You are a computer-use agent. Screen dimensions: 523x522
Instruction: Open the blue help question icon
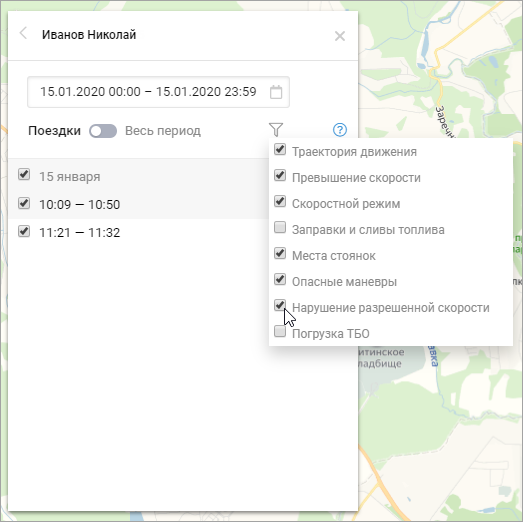[340, 130]
